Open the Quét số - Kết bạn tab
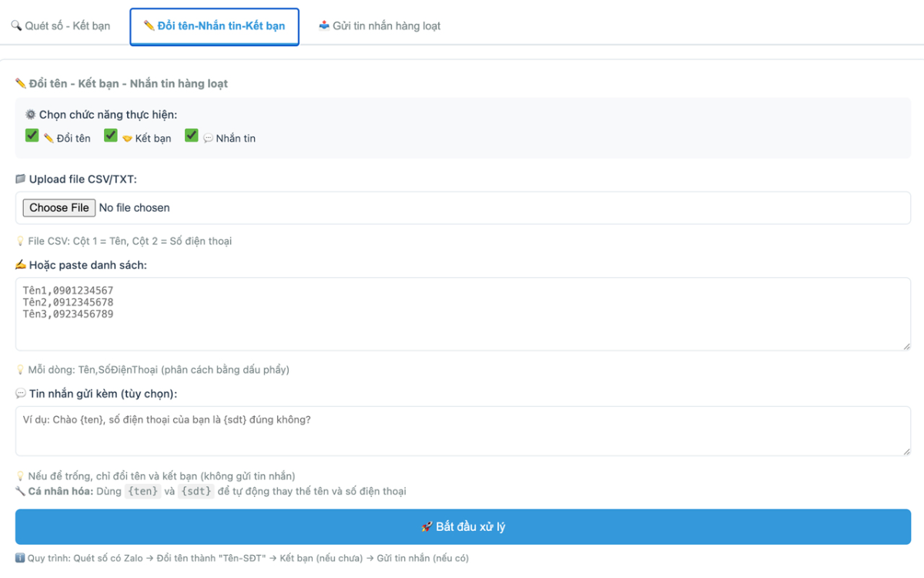The image size is (924, 578). pyautogui.click(x=60, y=26)
